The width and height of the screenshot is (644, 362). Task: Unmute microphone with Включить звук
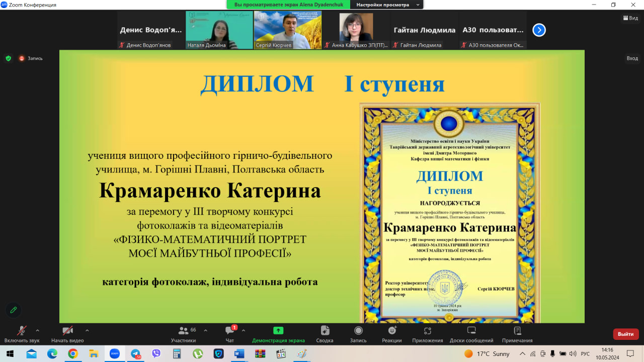22,334
